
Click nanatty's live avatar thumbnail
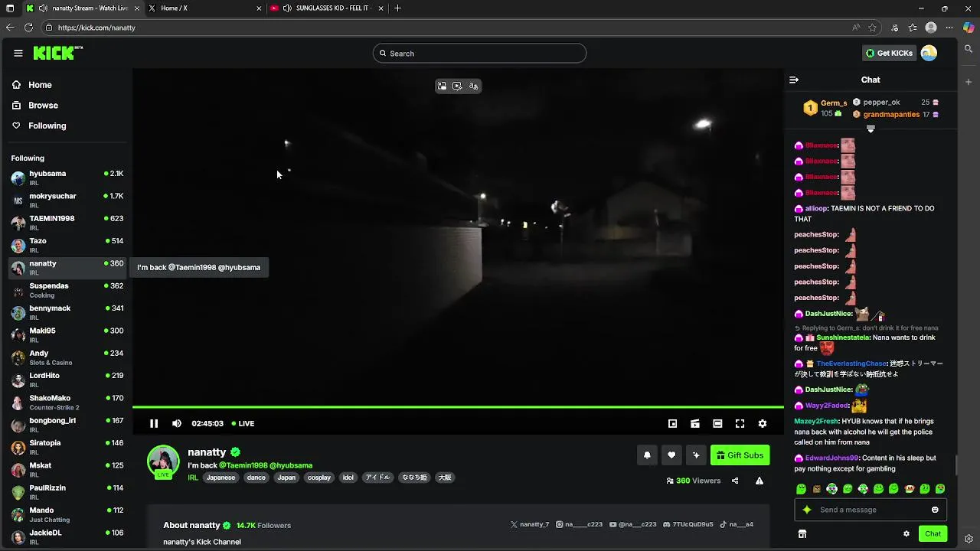pyautogui.click(x=163, y=461)
